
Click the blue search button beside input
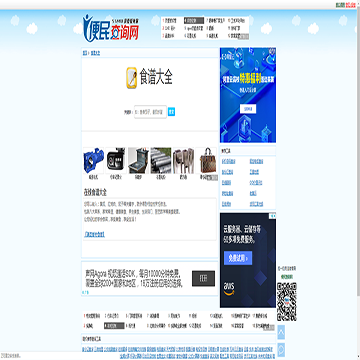click(171, 112)
